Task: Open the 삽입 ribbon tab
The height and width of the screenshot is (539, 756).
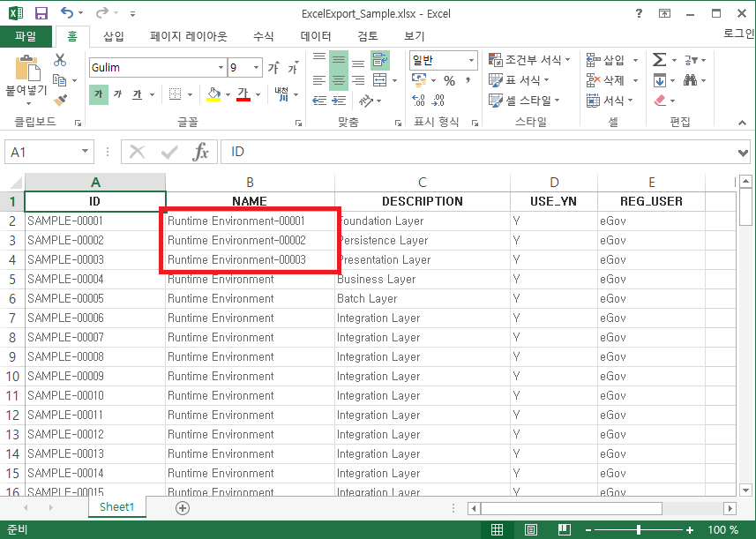Action: tap(114, 36)
